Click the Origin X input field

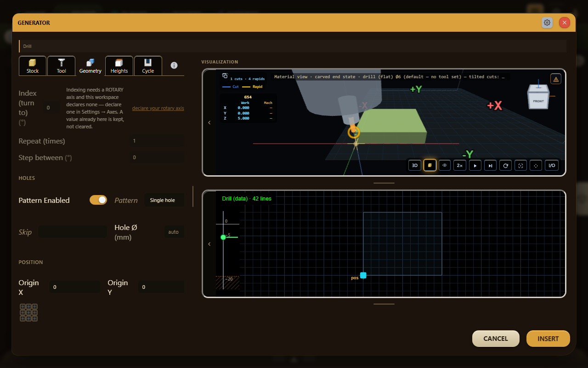coord(75,287)
